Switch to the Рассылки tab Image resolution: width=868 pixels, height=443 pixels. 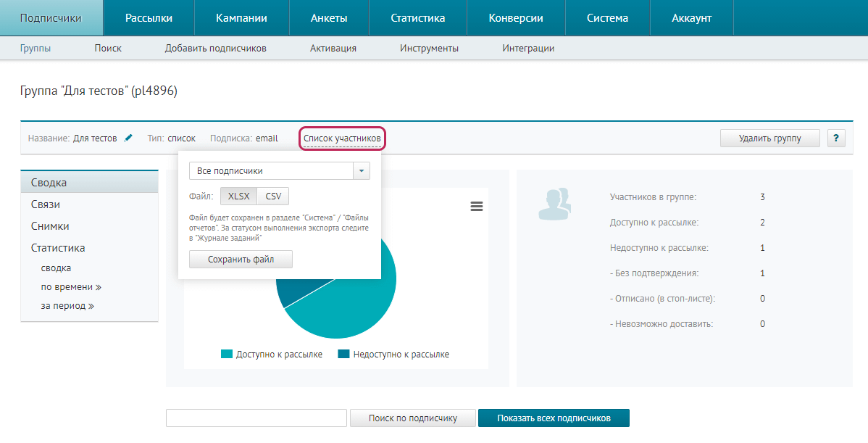click(149, 17)
